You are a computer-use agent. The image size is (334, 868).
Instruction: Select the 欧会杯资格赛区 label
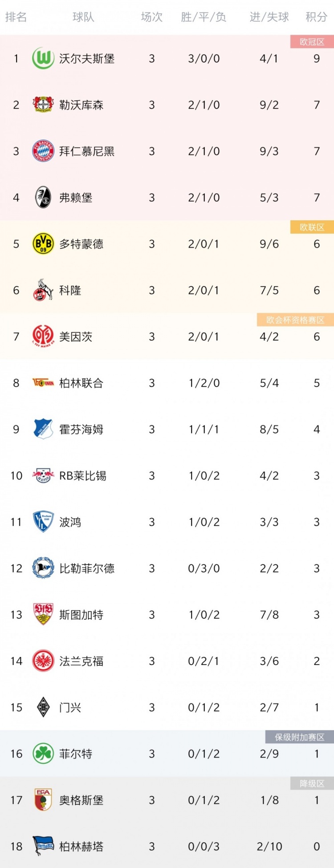[x=295, y=320]
